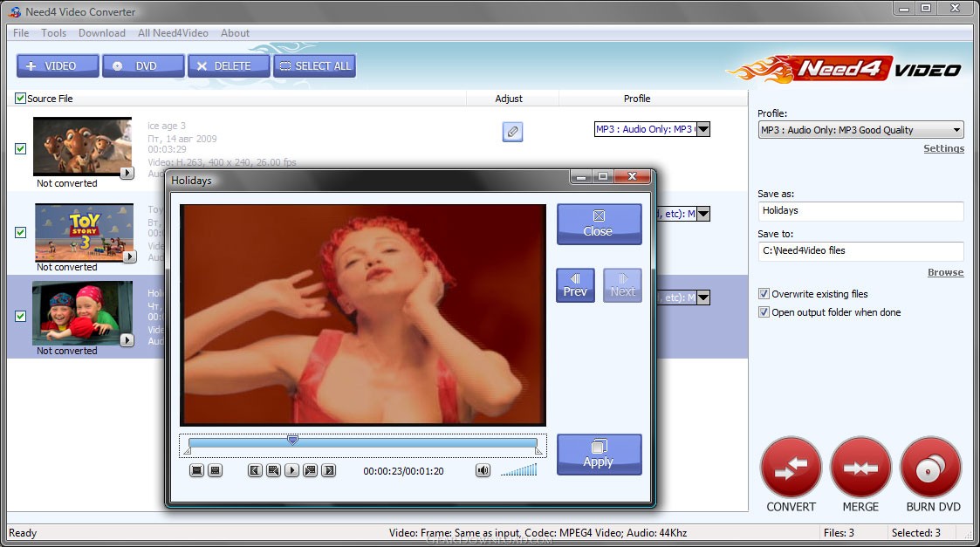The height and width of the screenshot is (547, 980).
Task: Click the round BURN DVD button
Action: pyautogui.click(x=930, y=468)
